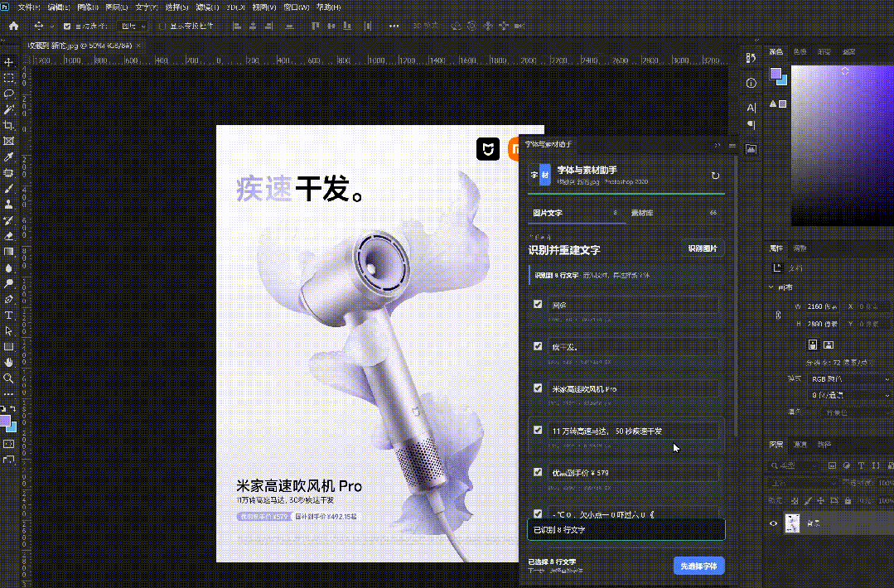Image resolution: width=894 pixels, height=588 pixels.
Task: Select the Horizontal Type tool
Action: (8, 315)
